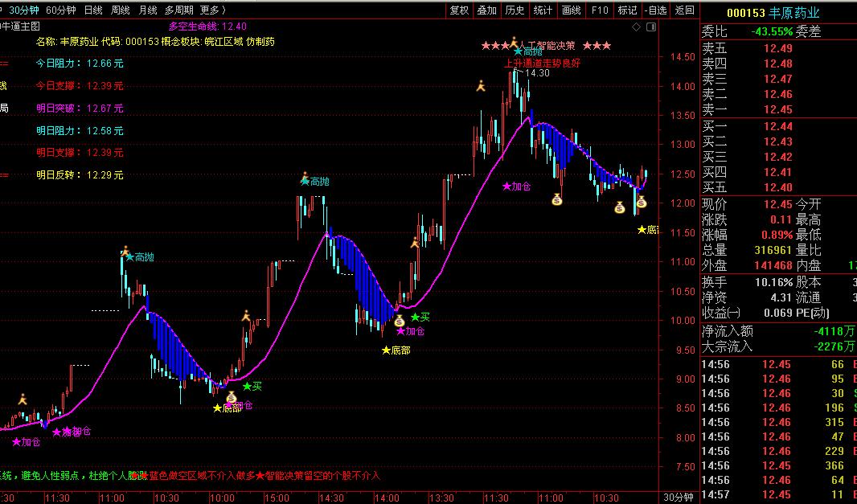Click the stock title 000153 丰原药业
Image resolution: width=857 pixels, height=504 pixels.
pyautogui.click(x=773, y=13)
